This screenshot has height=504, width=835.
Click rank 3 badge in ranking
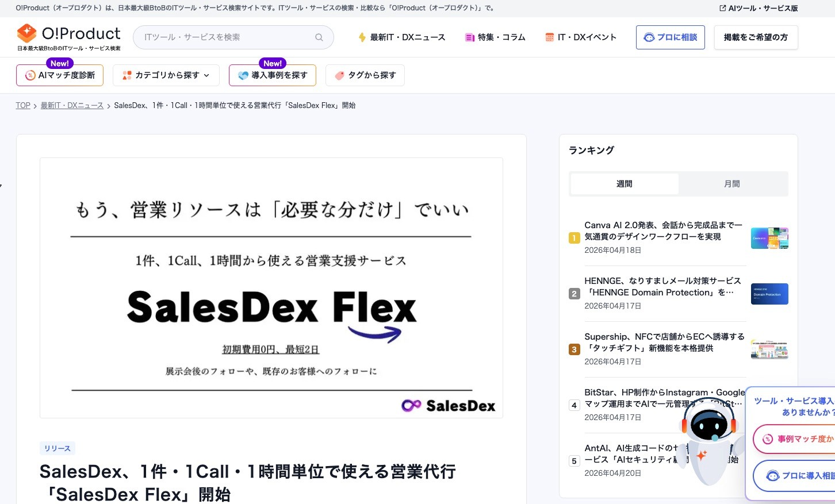(x=574, y=349)
